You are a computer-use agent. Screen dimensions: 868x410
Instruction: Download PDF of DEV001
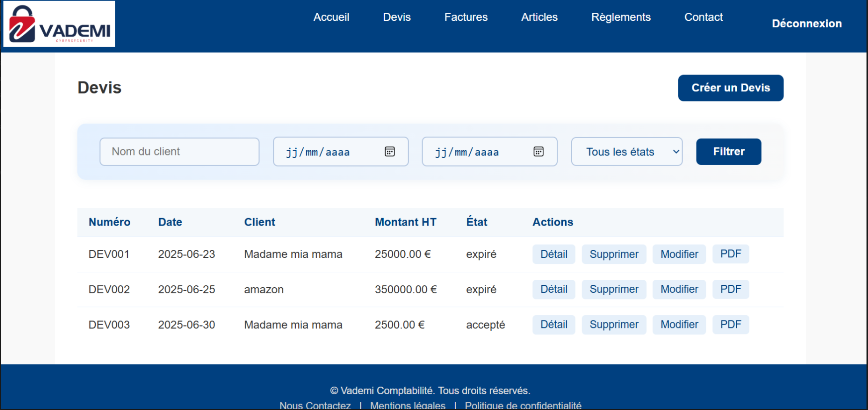[x=731, y=254]
